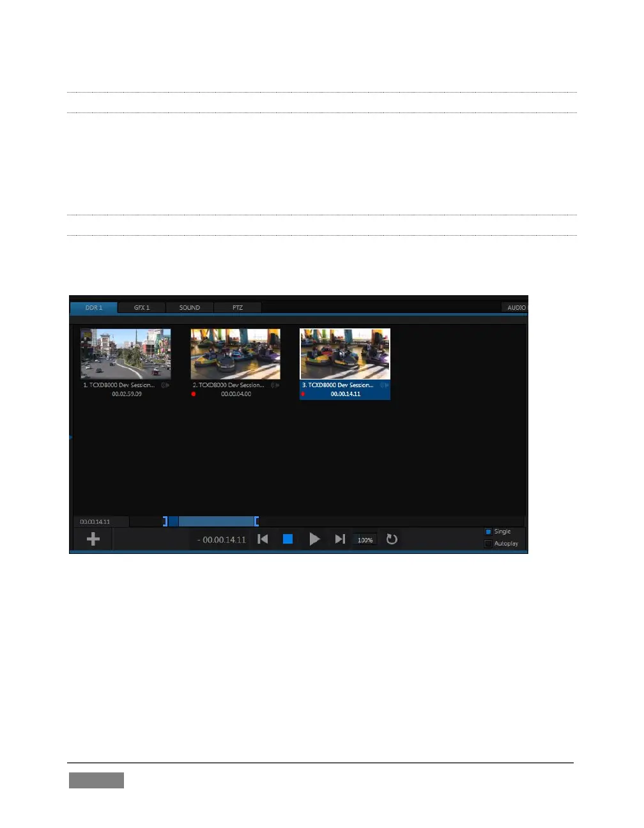Screen dimensions: 644x828
Task: Open the AUDIO tab at right
Action: click(x=515, y=307)
